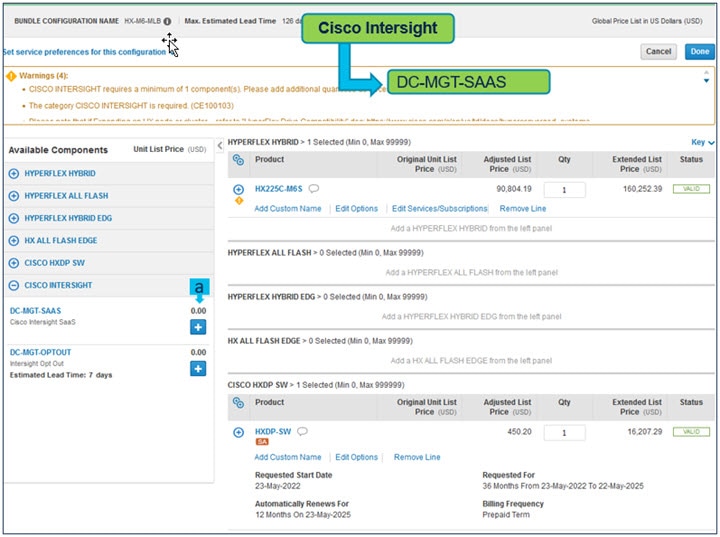The width and height of the screenshot is (720, 537).
Task: Expand HX ALL FLASH EDGE category
Action: pyautogui.click(x=14, y=240)
